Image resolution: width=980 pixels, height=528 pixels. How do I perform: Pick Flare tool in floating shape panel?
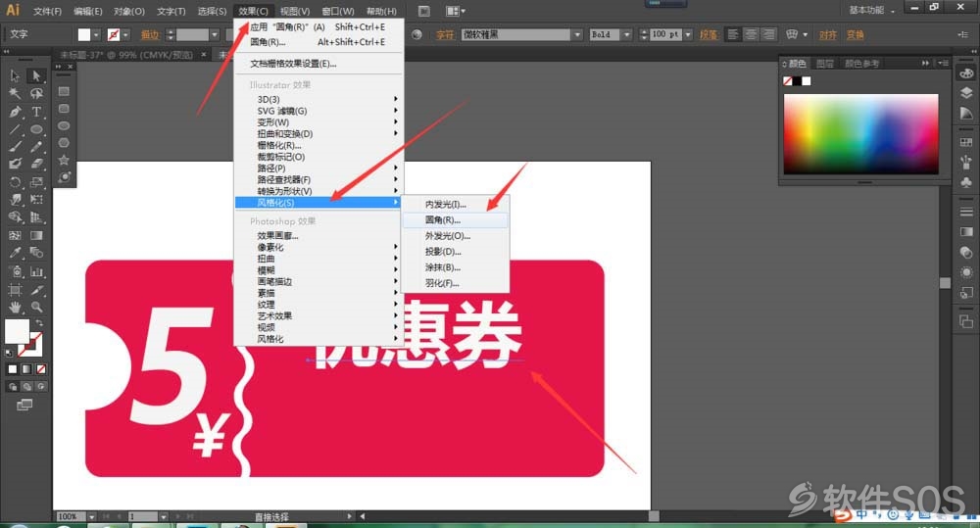64,177
